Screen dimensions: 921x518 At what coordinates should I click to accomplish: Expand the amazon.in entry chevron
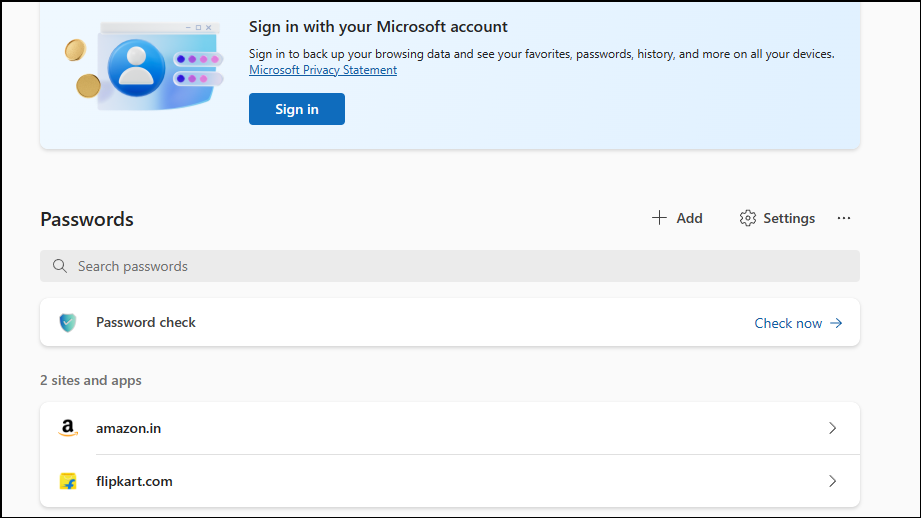pyautogui.click(x=832, y=428)
